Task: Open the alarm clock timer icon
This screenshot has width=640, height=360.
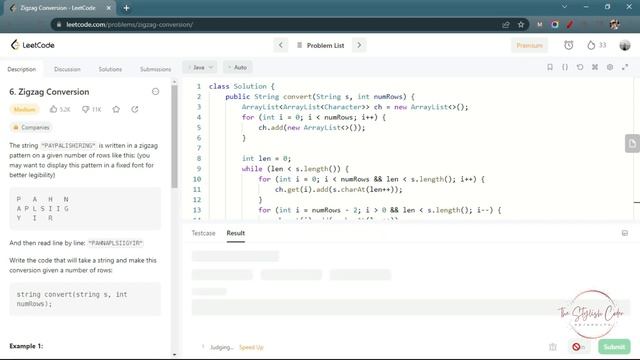Action: pyautogui.click(x=569, y=45)
